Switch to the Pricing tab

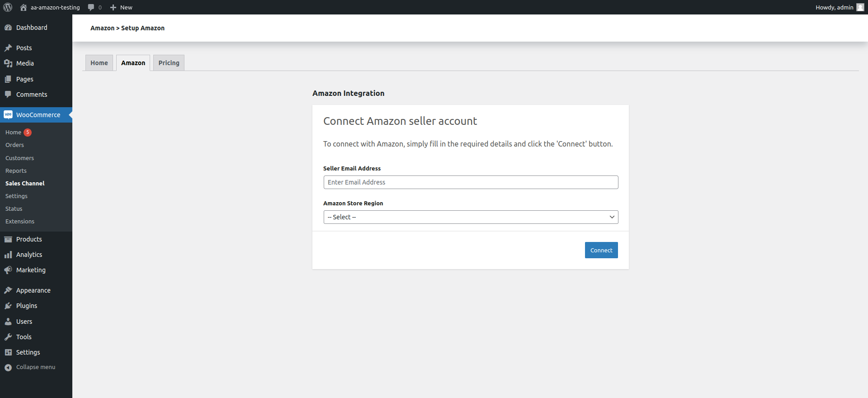click(x=169, y=63)
